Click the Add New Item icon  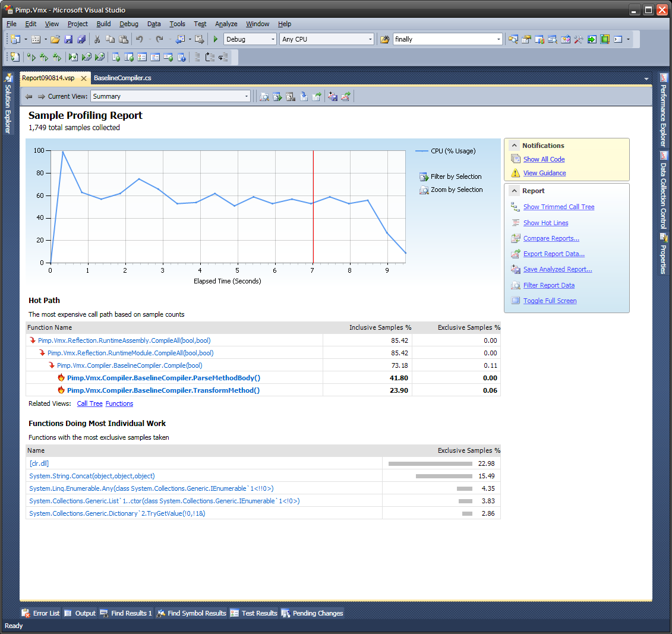(36, 39)
